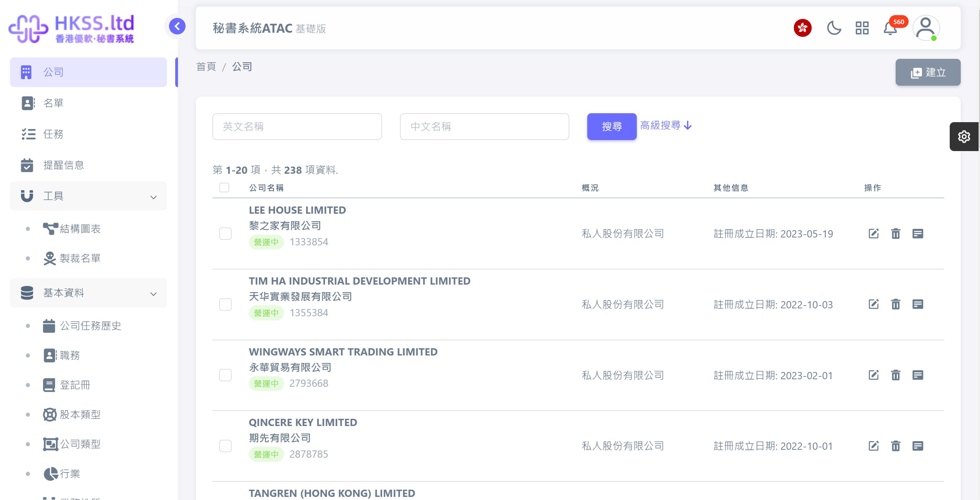Open the Hong Kong flag language selector
This screenshot has height=500, width=980.
(x=803, y=28)
